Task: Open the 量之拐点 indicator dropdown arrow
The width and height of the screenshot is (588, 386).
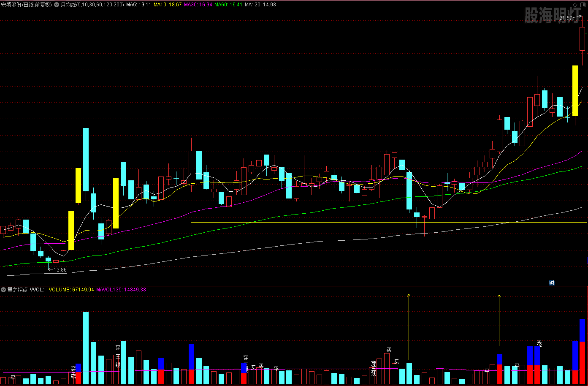Action: tap(3, 290)
